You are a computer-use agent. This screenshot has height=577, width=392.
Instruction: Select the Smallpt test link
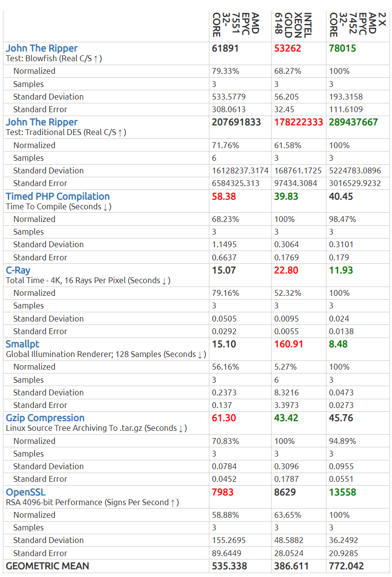(22, 344)
